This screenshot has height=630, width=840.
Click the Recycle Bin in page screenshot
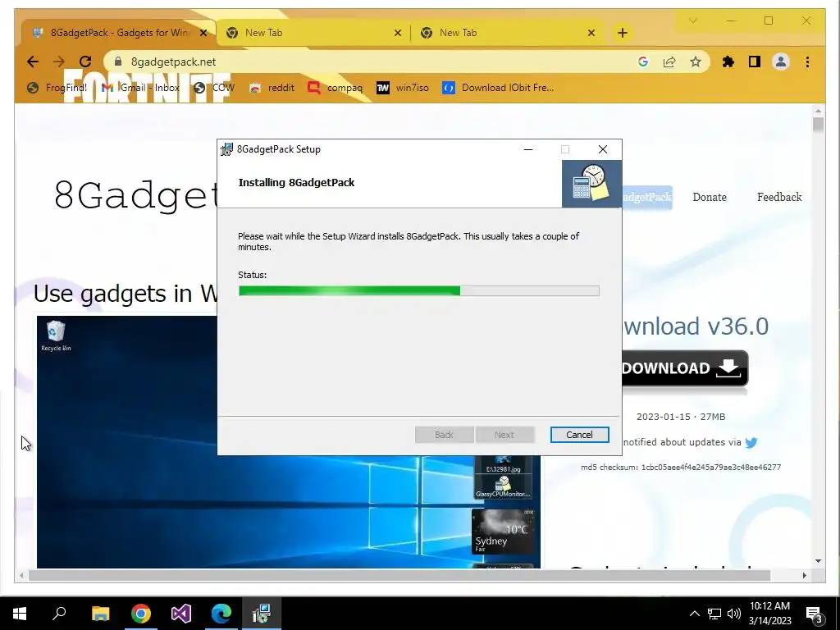point(56,336)
